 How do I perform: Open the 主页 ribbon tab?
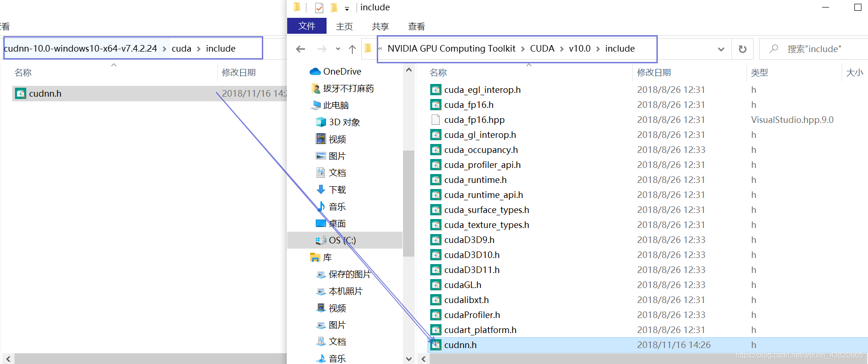344,26
